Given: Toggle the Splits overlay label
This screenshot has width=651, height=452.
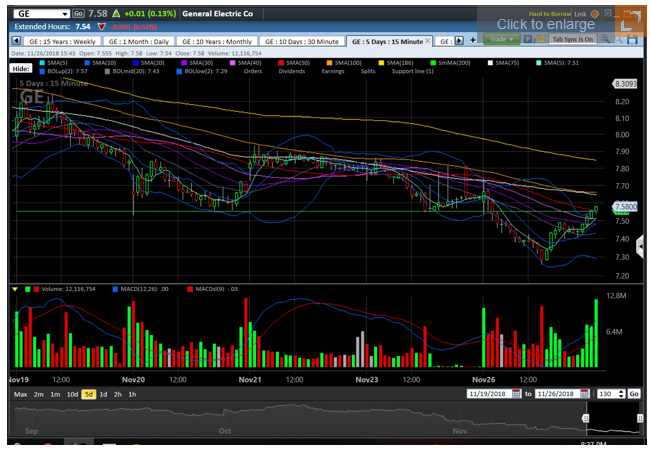Looking at the screenshot, I should click(368, 71).
